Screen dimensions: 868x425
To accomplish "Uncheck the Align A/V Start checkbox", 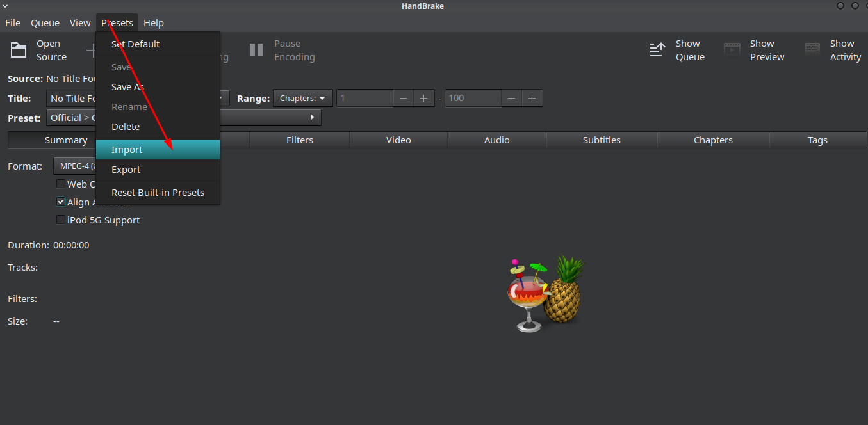I will coord(61,202).
